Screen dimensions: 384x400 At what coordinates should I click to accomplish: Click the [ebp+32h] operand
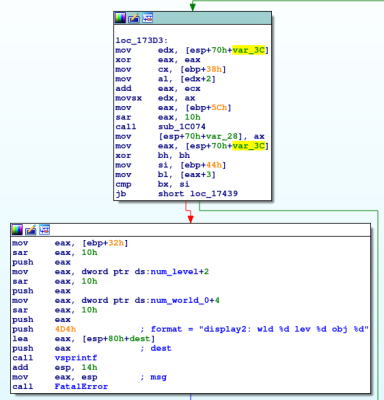(x=105, y=243)
